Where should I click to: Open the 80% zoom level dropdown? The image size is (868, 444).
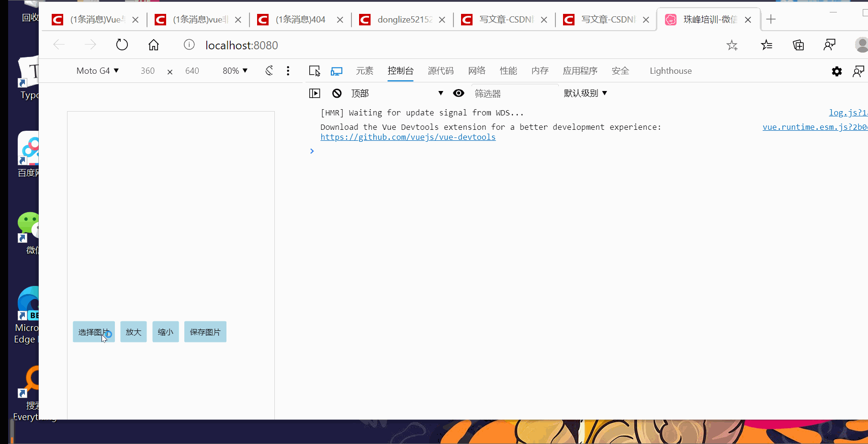tap(234, 70)
